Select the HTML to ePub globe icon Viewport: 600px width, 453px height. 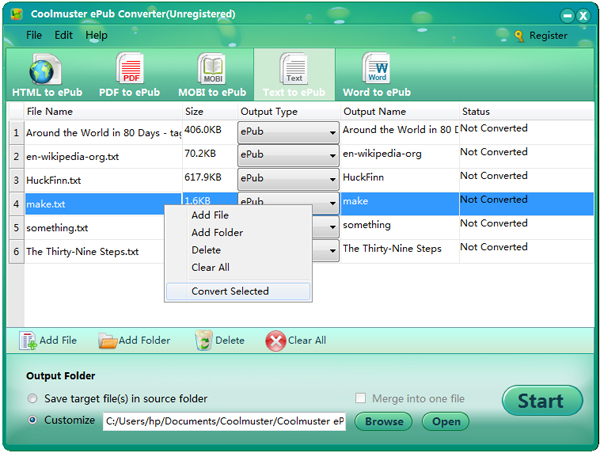point(45,69)
